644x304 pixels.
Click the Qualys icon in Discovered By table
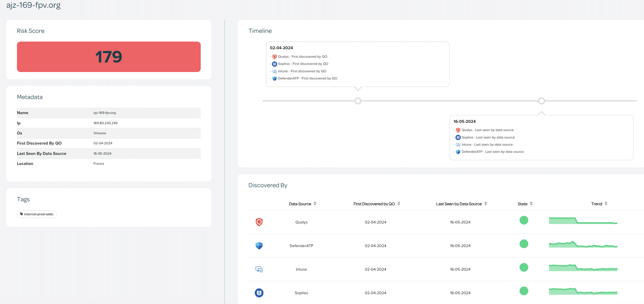[x=259, y=222]
